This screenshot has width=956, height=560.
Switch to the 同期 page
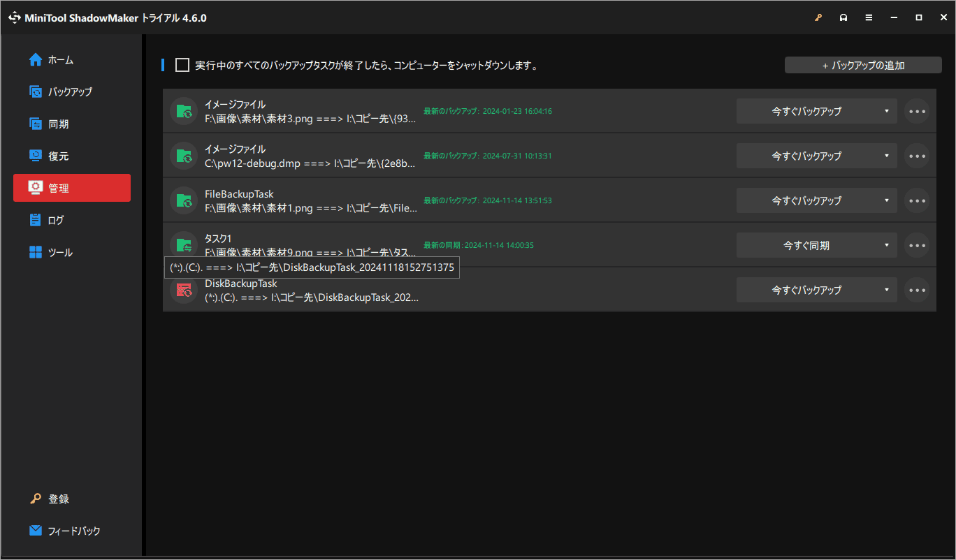click(72, 124)
